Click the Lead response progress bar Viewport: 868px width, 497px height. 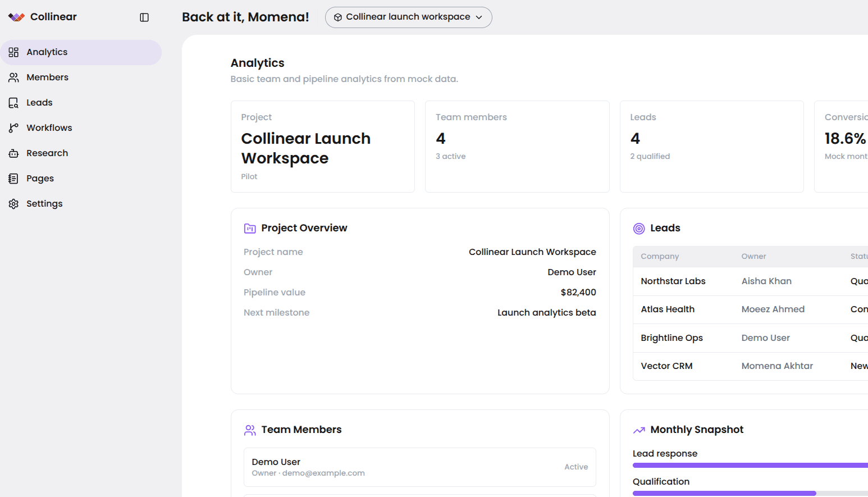pyautogui.click(x=750, y=465)
